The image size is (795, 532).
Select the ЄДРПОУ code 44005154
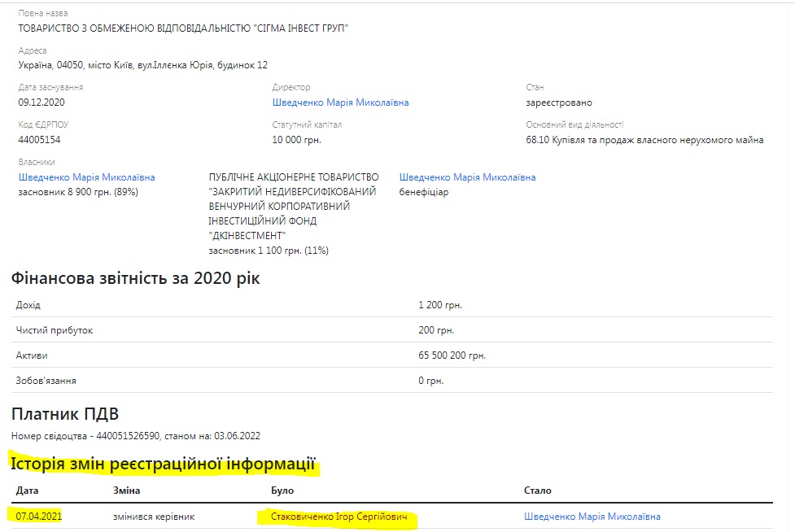click(39, 140)
